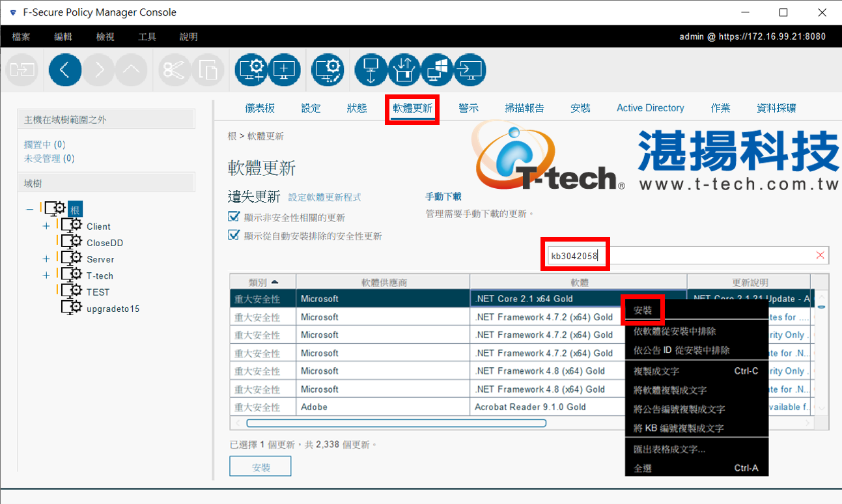Switch to the 設定 tab
This screenshot has height=504, width=842.
coord(311,108)
